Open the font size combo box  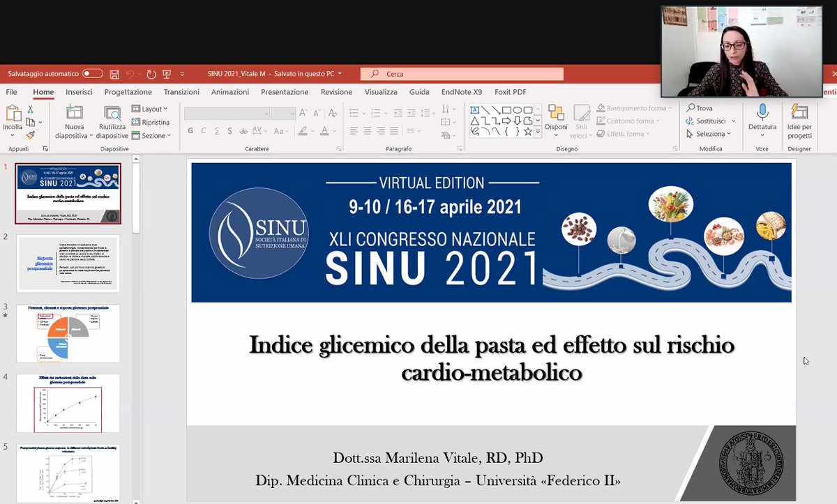[x=283, y=114]
